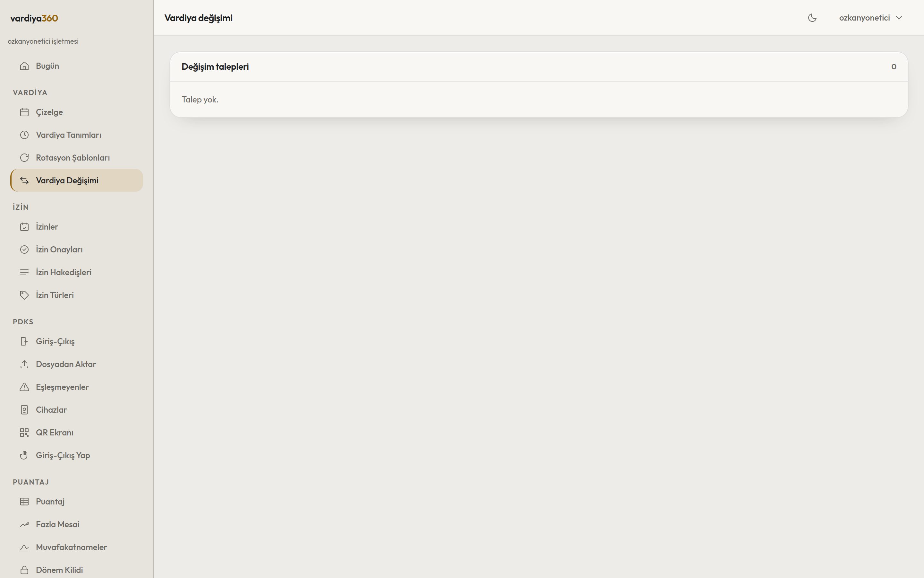Screen dimensions: 924x578
Task: Click the Vardiya değişimi page title
Action: point(199,18)
